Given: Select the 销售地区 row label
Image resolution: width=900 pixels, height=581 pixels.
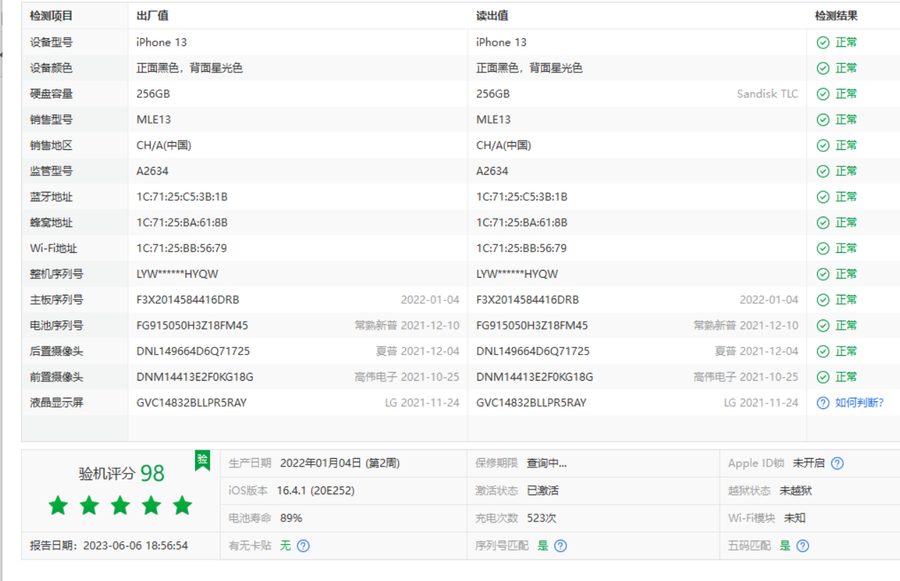Looking at the screenshot, I should (51, 145).
